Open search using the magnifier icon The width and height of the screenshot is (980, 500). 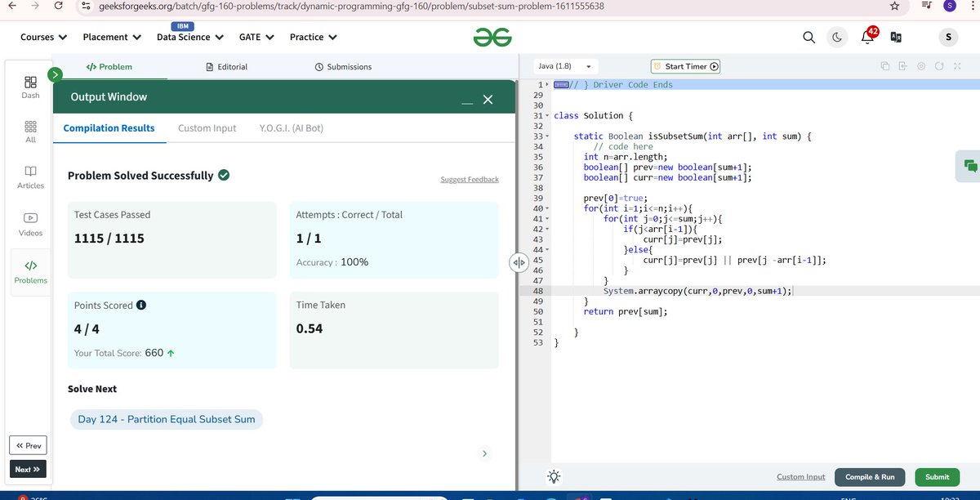[x=808, y=37]
